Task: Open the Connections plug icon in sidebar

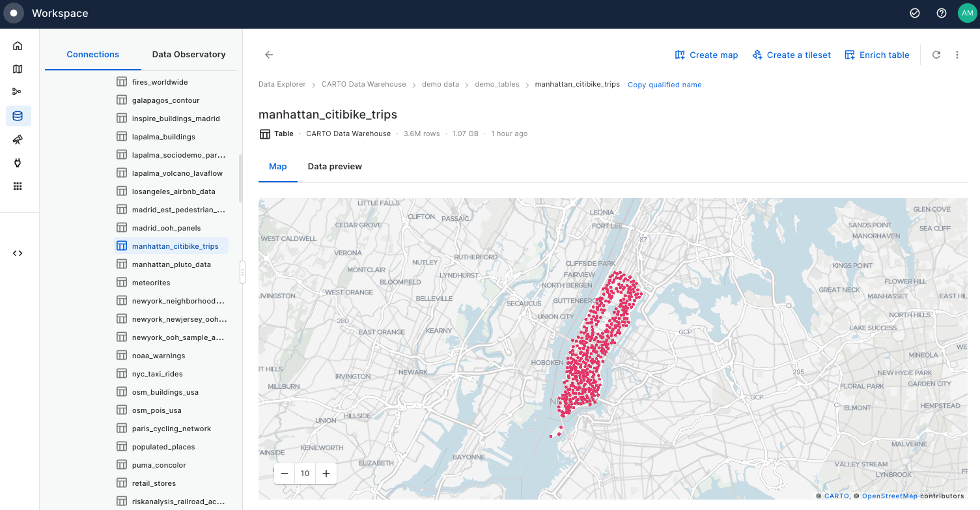Action: [18, 163]
